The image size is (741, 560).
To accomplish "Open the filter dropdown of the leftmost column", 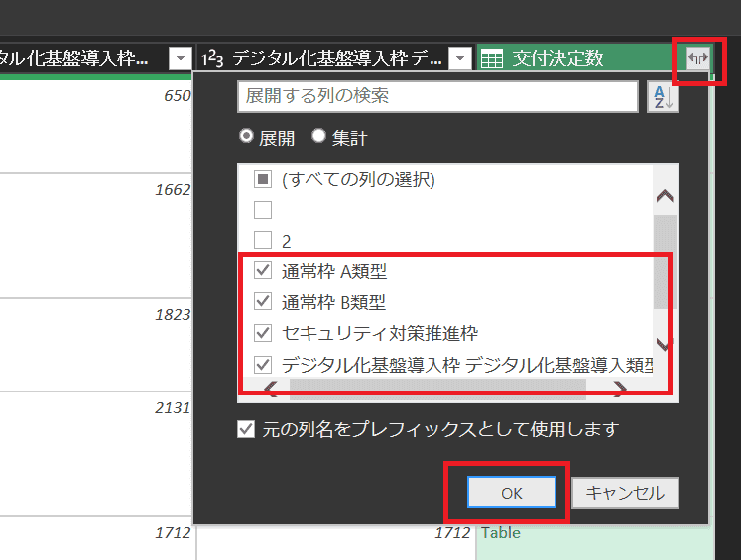I will coord(180,59).
